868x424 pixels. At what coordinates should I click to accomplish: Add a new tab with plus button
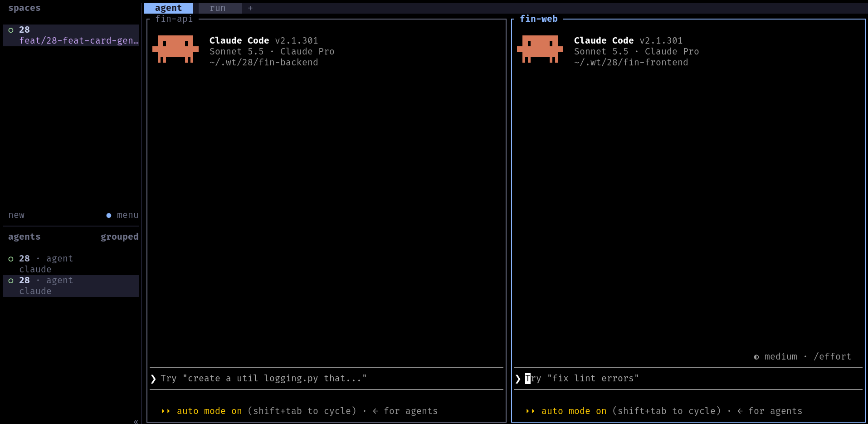pos(250,8)
